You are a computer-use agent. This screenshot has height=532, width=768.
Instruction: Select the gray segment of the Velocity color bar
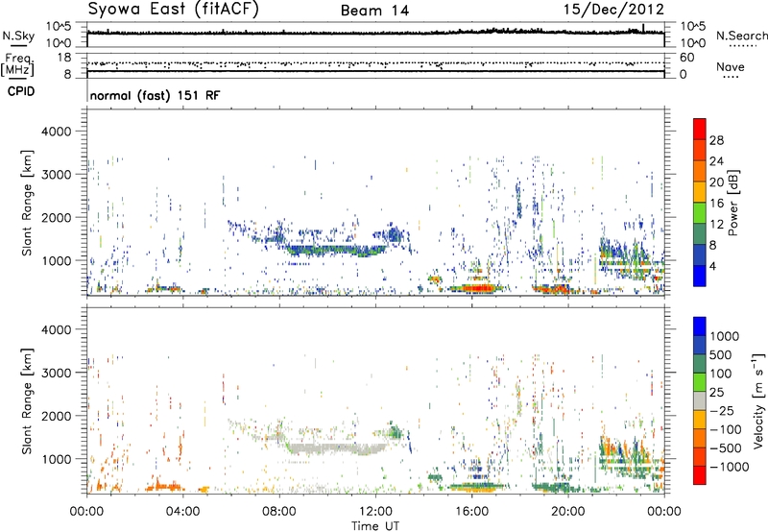pos(700,400)
